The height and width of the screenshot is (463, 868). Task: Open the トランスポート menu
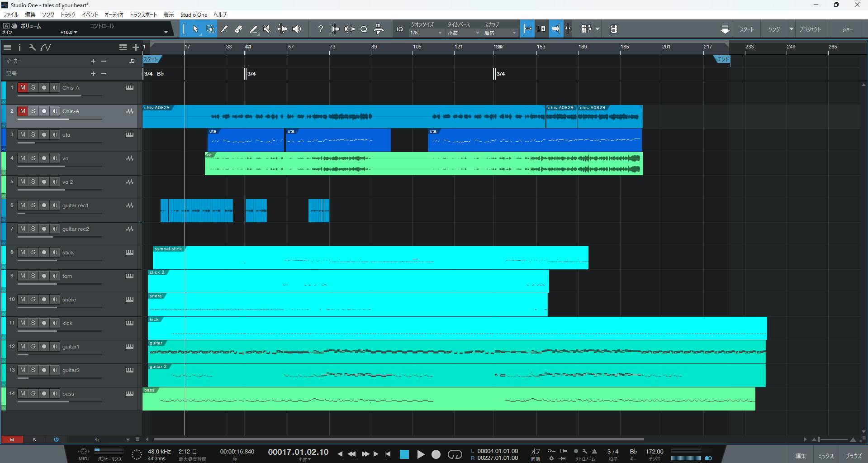[143, 14]
